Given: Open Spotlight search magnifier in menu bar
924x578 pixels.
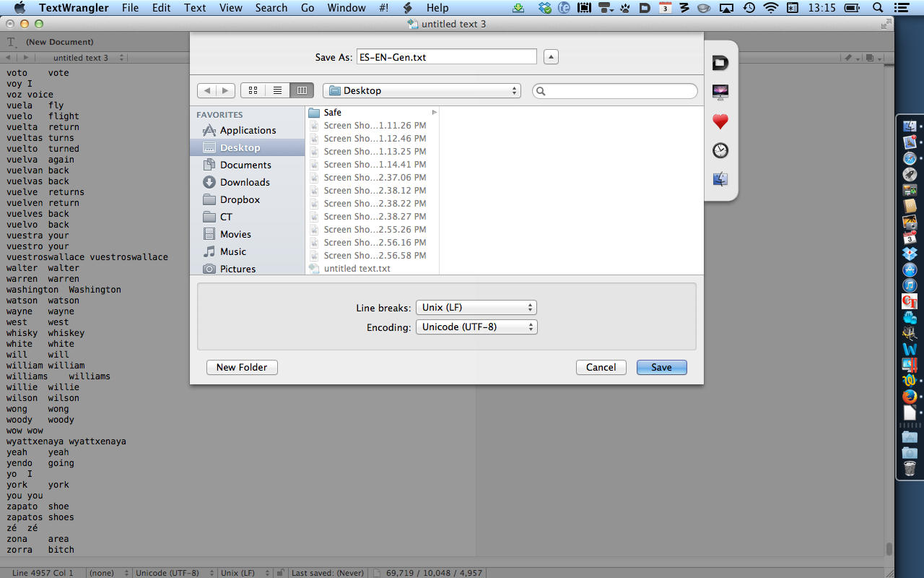Looking at the screenshot, I should [878, 8].
